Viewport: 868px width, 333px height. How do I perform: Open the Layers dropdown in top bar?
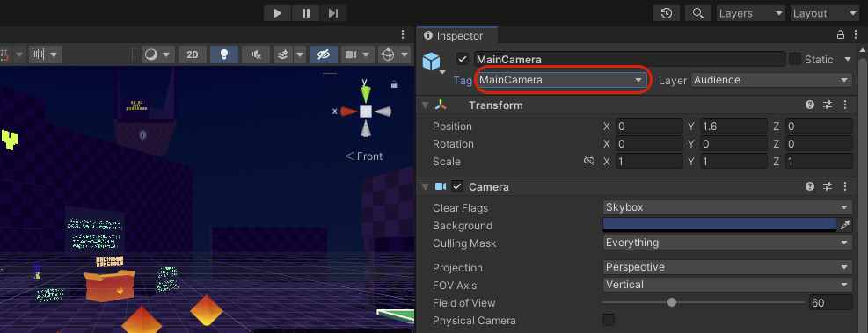click(751, 13)
